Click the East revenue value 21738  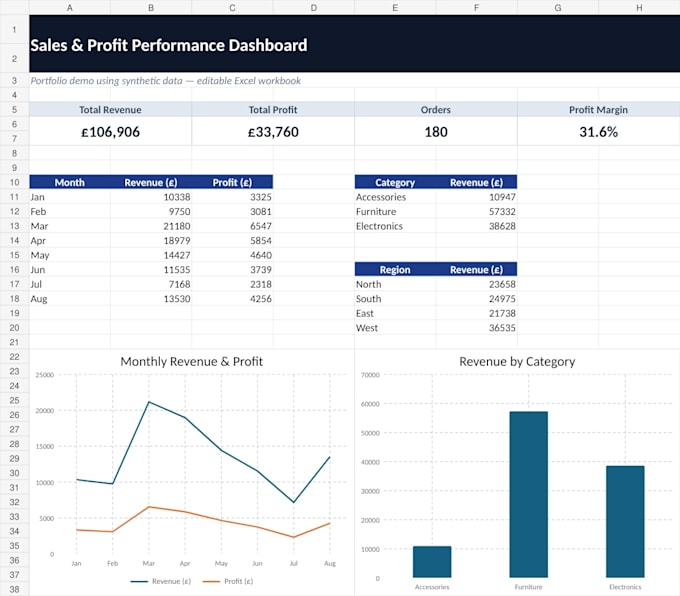(502, 313)
